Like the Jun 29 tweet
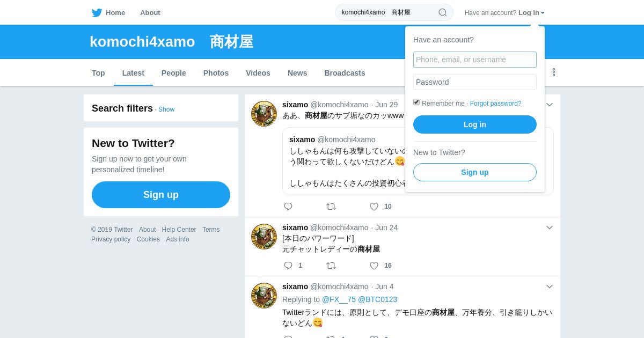 pos(374,207)
